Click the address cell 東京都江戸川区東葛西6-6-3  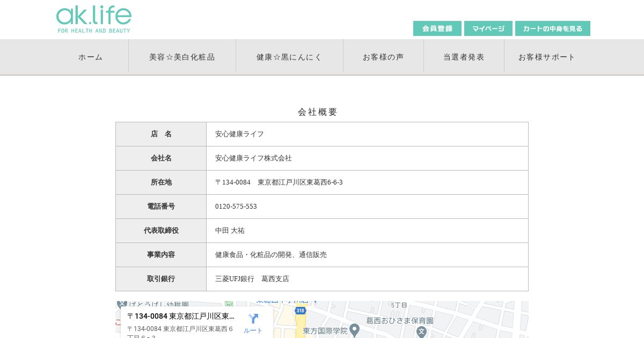279,182
